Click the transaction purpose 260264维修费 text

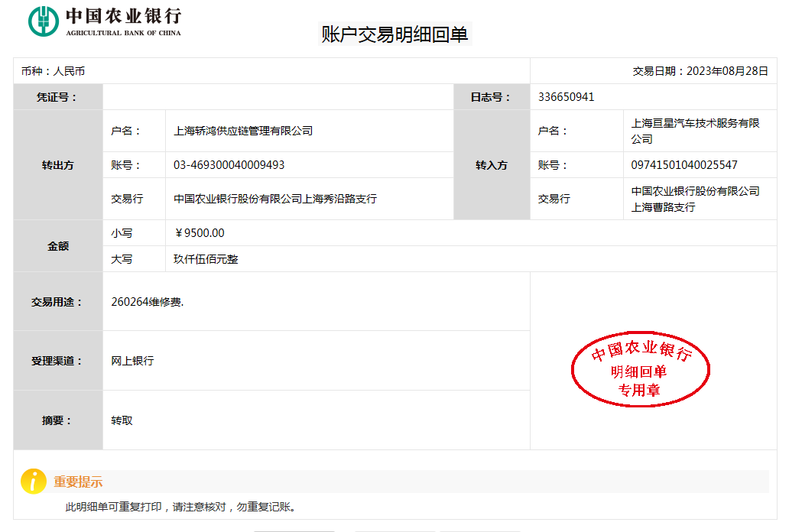148,301
